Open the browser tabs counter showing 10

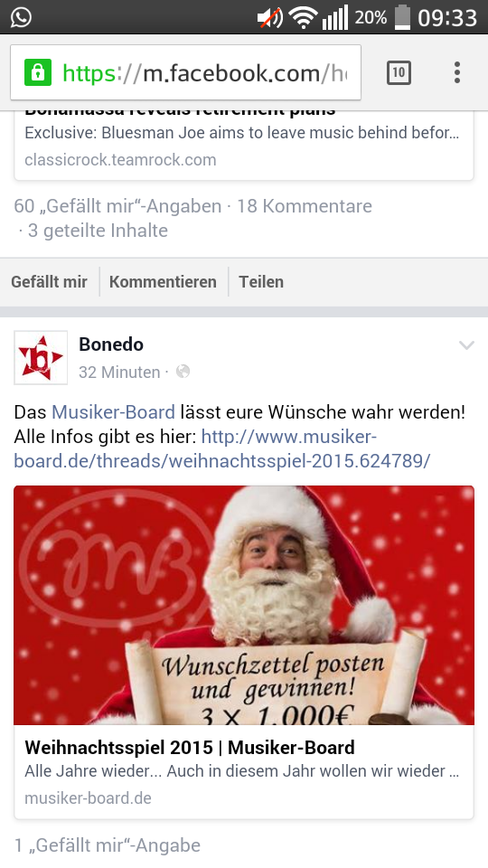399,72
